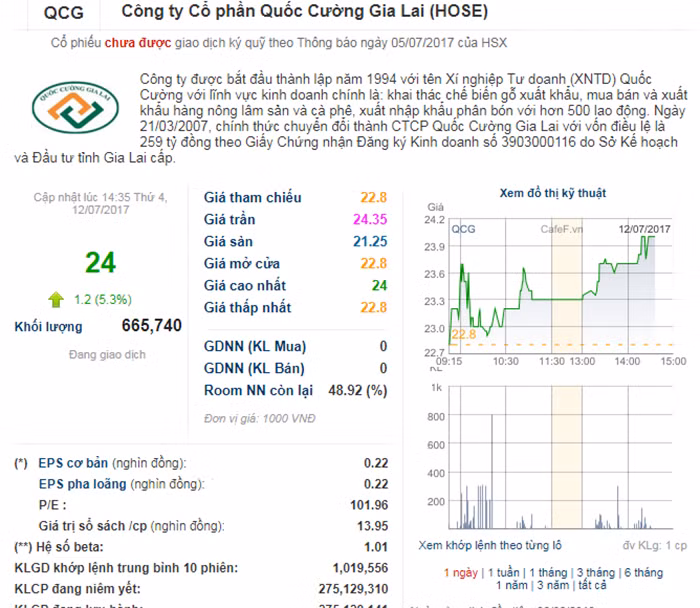This screenshot has height=608, width=700.
Task: Click the Quốc Cường Gia Lai company logo
Action: point(74,108)
